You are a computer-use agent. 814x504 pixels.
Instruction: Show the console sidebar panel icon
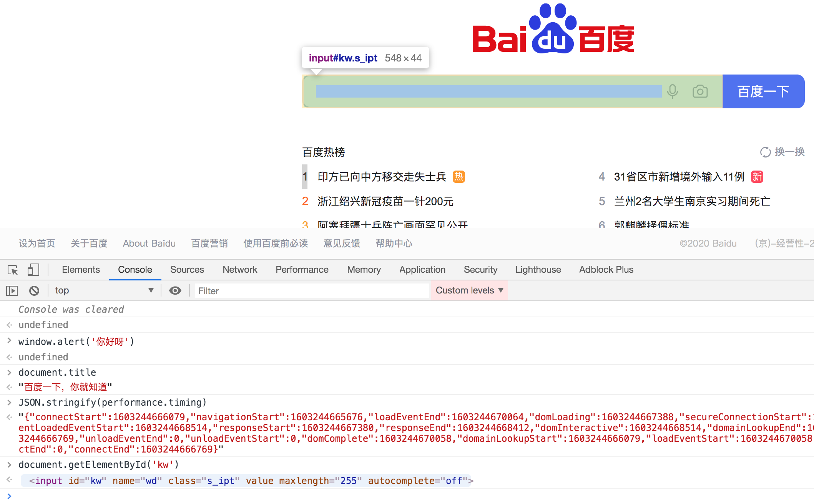point(12,291)
